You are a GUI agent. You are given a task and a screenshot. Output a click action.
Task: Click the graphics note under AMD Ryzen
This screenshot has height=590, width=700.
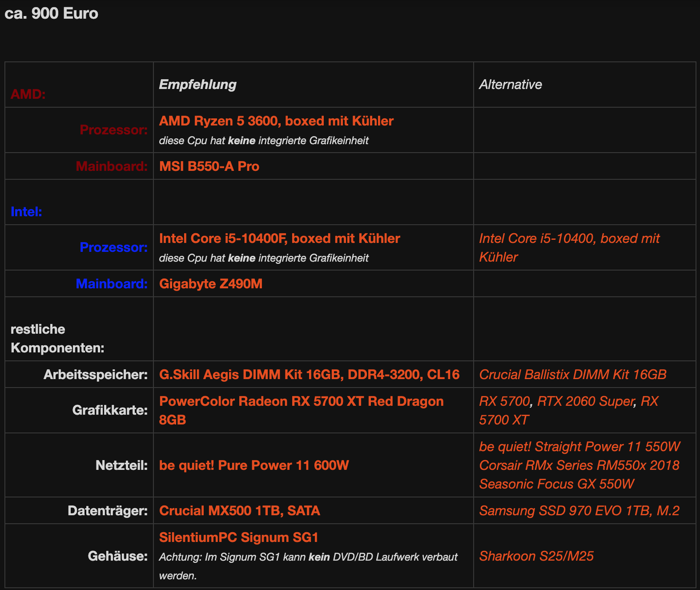(264, 141)
